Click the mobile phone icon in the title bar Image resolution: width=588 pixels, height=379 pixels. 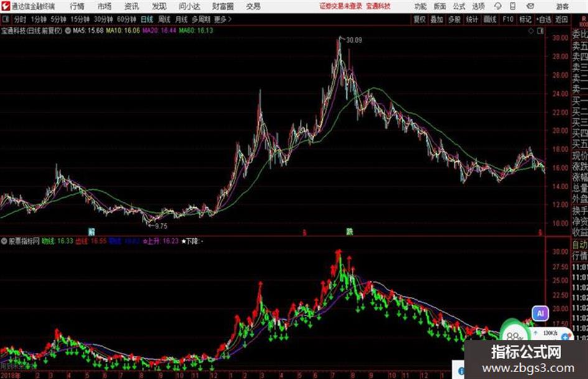point(513,6)
